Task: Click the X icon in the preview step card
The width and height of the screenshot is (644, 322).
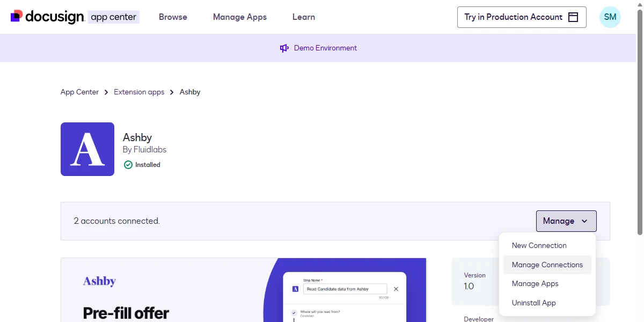Action: (x=396, y=289)
